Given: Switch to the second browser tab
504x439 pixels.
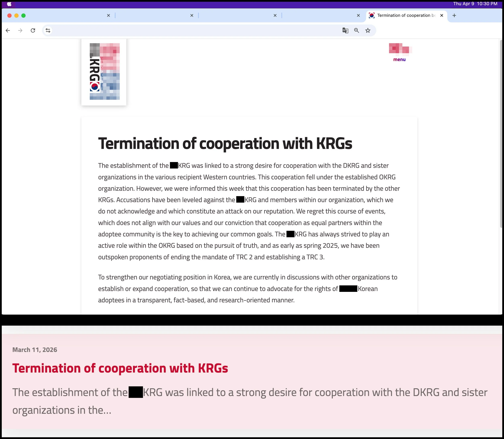Looking at the screenshot, I should coord(152,16).
